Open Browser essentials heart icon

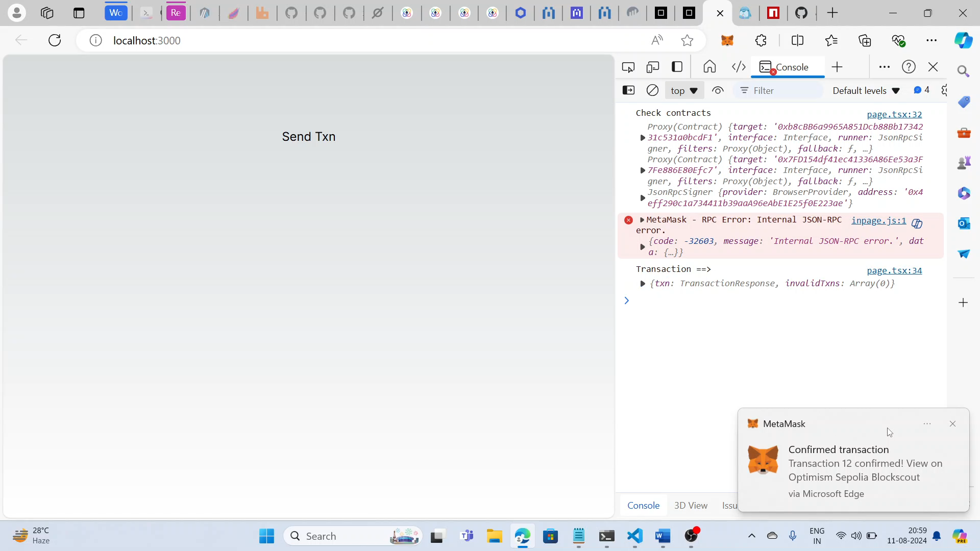898,40
